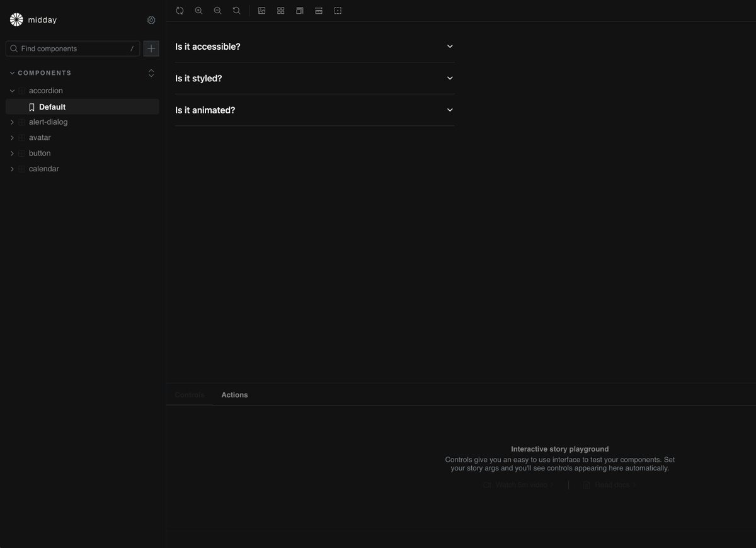
Task: Open the Watch 5m video link
Action: (x=518, y=484)
